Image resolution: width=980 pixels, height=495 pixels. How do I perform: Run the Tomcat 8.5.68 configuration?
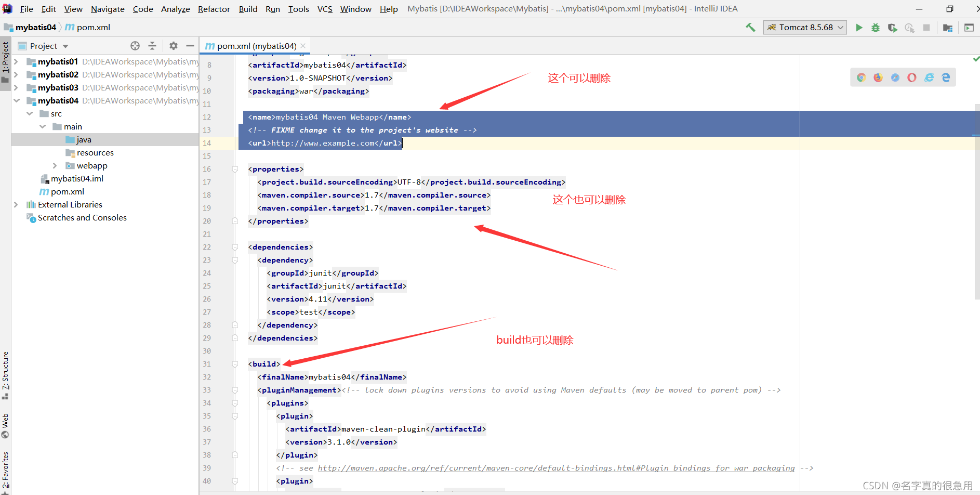click(859, 28)
